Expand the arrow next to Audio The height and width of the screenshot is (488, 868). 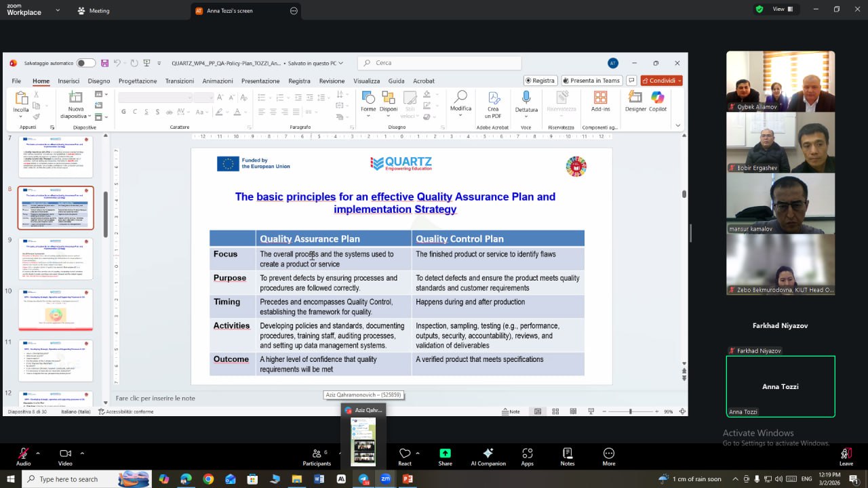(x=38, y=453)
